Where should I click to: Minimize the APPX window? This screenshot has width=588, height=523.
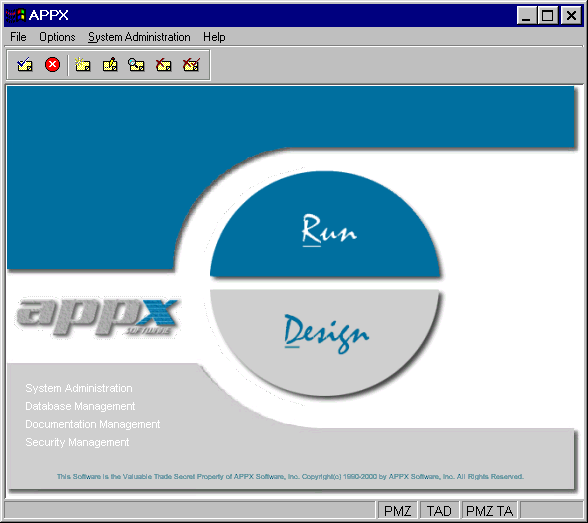coord(526,15)
